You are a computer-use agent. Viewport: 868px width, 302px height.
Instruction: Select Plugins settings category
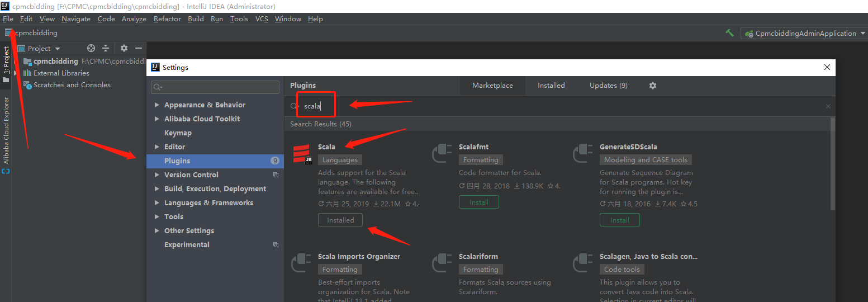pyautogui.click(x=215, y=161)
